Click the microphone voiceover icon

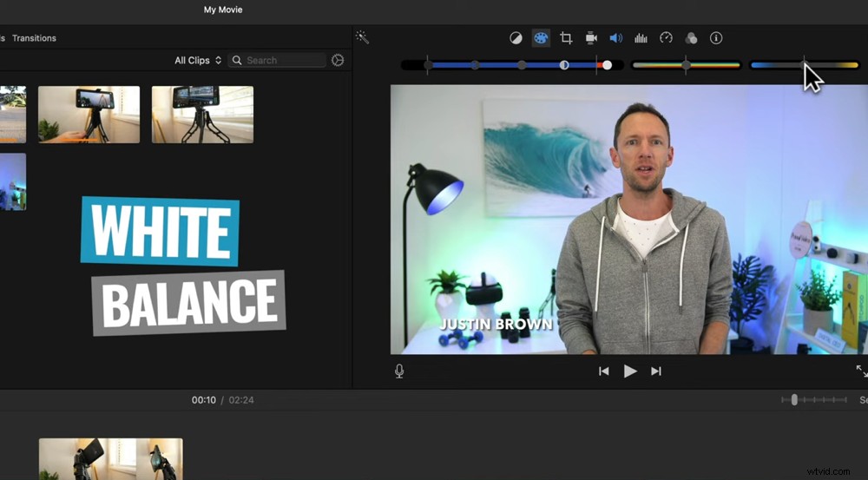pyautogui.click(x=399, y=371)
